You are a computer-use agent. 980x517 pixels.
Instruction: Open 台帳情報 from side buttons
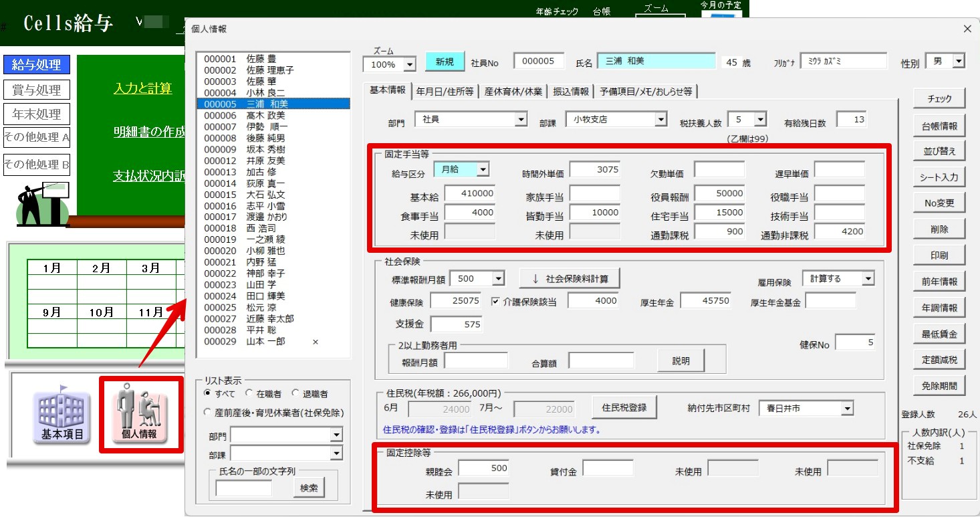tap(939, 125)
